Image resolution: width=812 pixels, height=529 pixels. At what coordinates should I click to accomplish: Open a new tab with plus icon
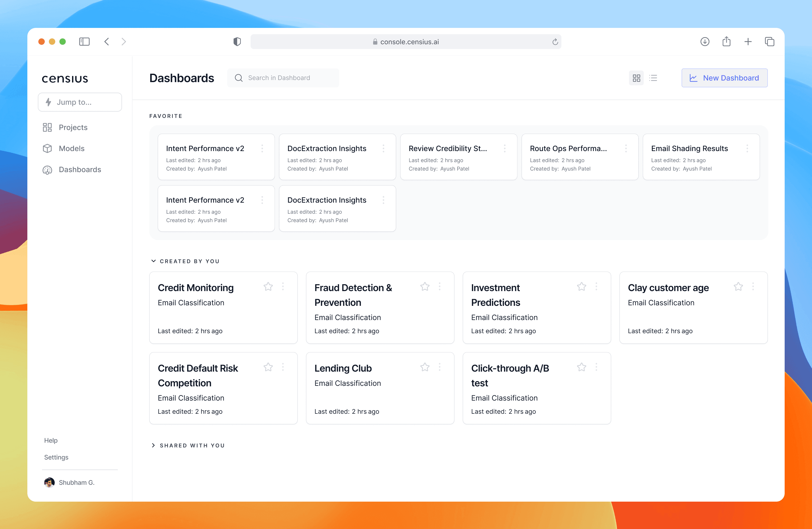point(748,42)
